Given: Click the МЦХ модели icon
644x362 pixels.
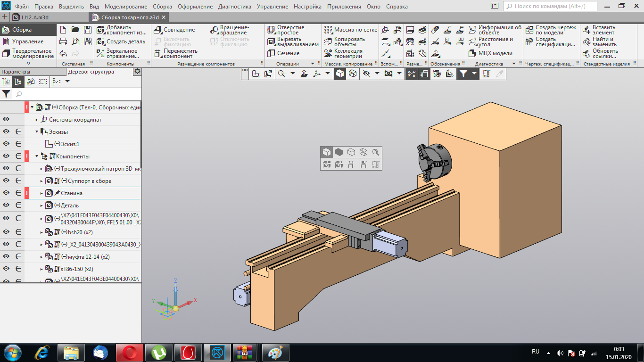Looking at the screenshot, I should [472, 53].
